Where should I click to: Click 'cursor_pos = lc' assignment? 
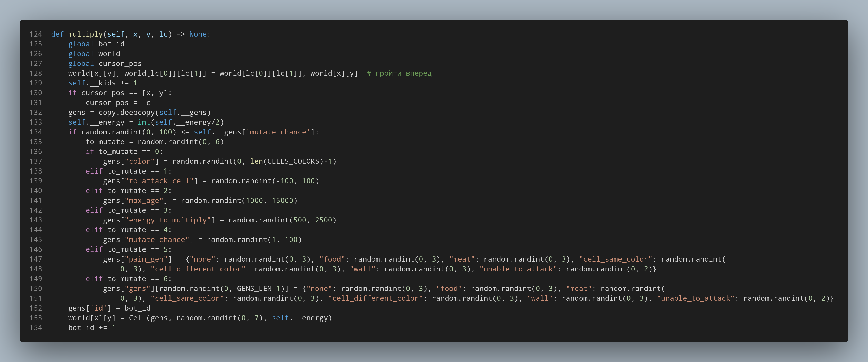(118, 103)
